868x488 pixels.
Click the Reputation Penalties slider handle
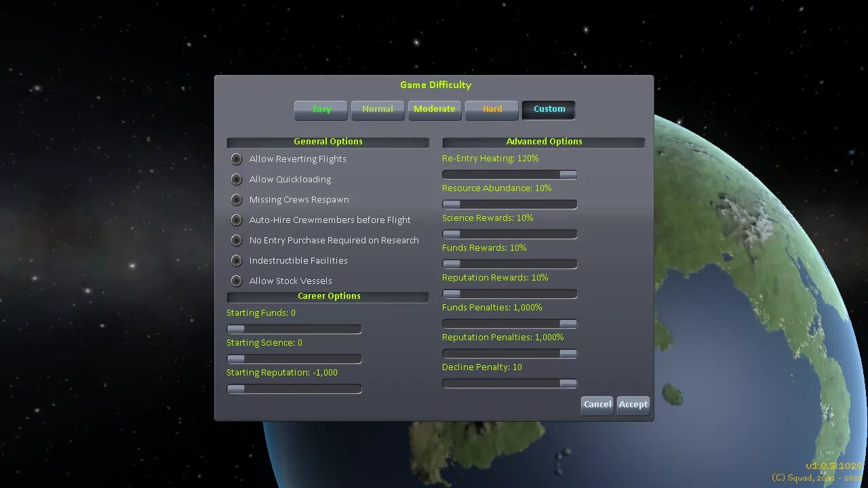point(568,354)
